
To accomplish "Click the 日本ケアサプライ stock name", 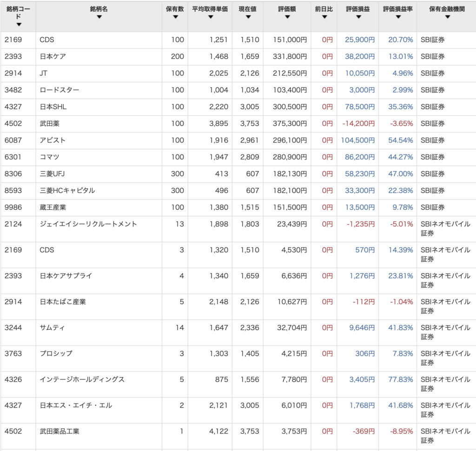I will pos(66,276).
